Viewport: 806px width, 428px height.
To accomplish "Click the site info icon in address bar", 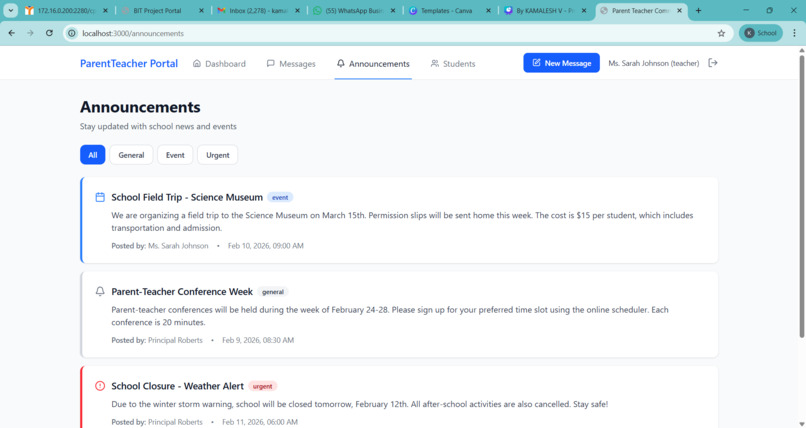I will (x=72, y=33).
